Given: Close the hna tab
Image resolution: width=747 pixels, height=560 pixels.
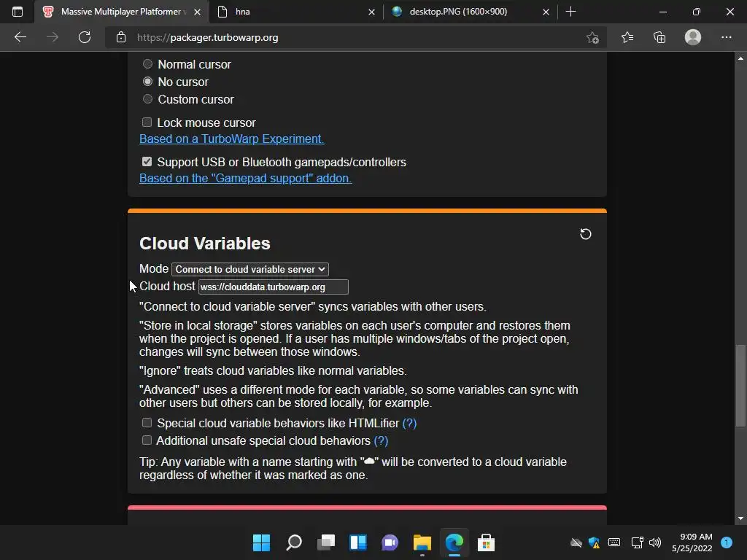Looking at the screenshot, I should (x=371, y=12).
